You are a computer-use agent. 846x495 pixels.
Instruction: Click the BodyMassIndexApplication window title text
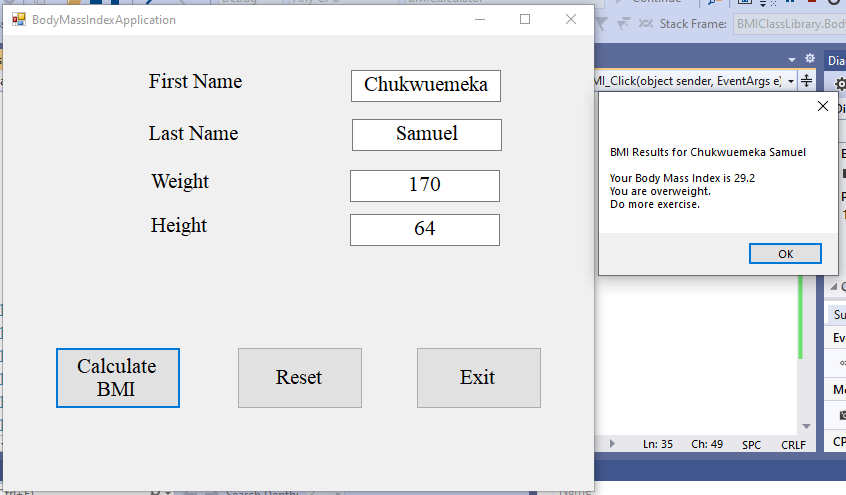104,20
